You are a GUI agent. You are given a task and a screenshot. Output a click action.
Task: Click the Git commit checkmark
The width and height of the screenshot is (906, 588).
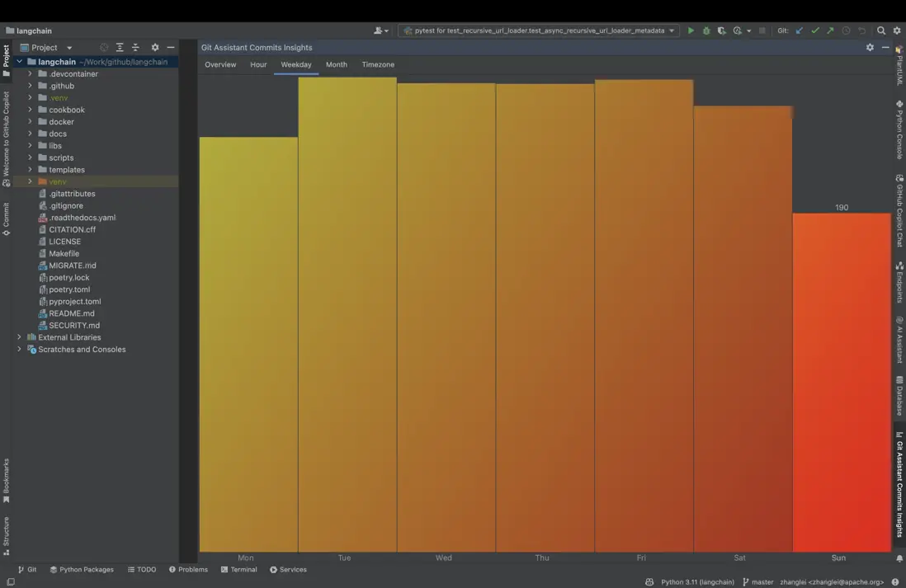(x=815, y=31)
